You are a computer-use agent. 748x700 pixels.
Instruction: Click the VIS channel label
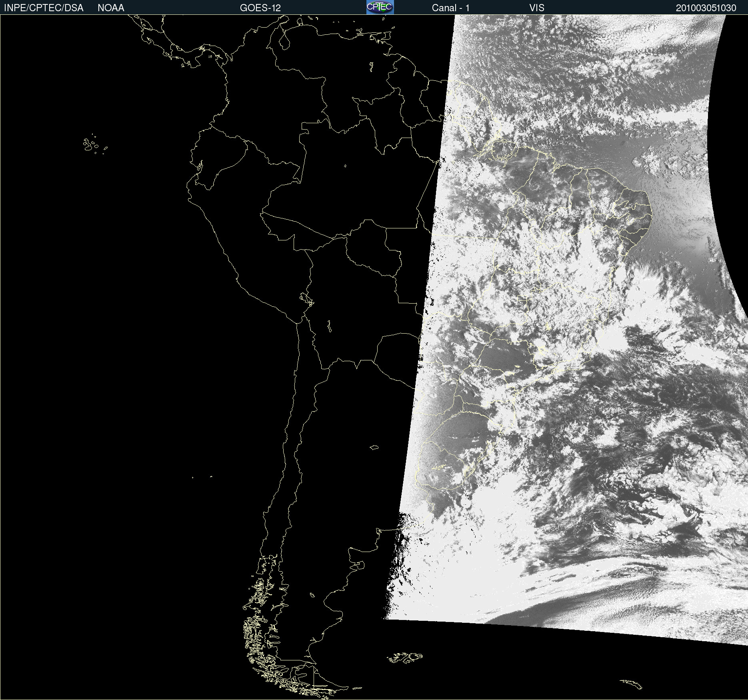tap(537, 8)
